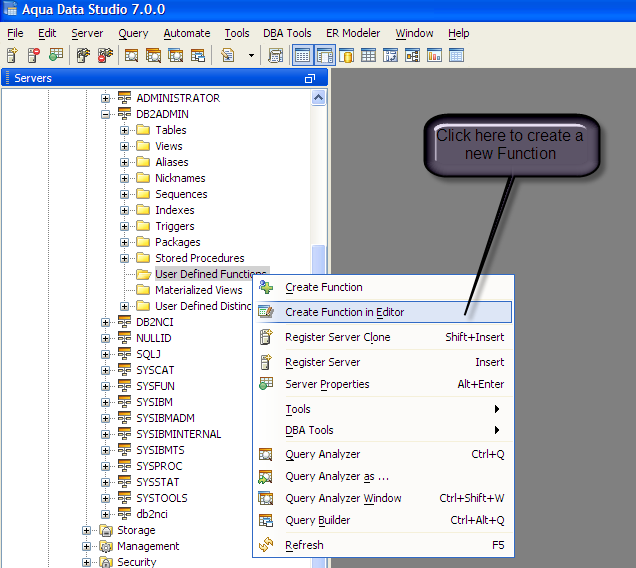The width and height of the screenshot is (636, 568).
Task: Click the Connect Server toolbar icon
Action: click(x=84, y=55)
